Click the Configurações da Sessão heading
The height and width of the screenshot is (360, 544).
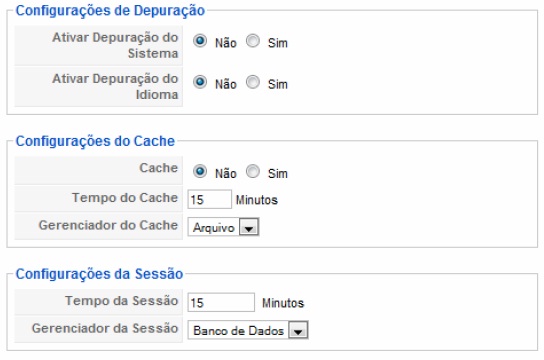click(99, 274)
